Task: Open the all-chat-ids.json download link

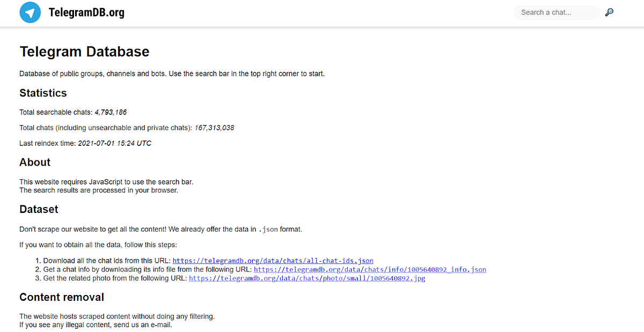Action: click(x=273, y=261)
